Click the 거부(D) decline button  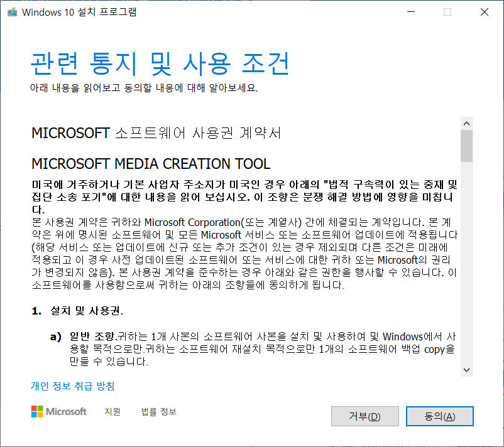[364, 416]
